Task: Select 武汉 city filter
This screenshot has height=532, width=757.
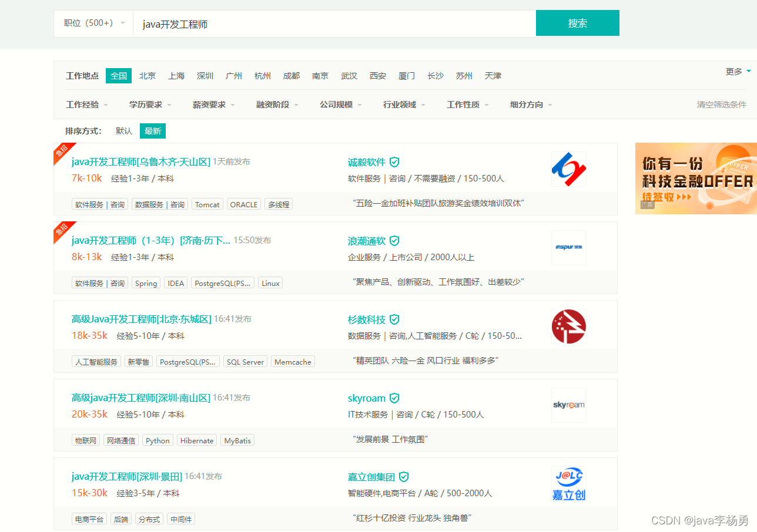Action: (x=349, y=76)
